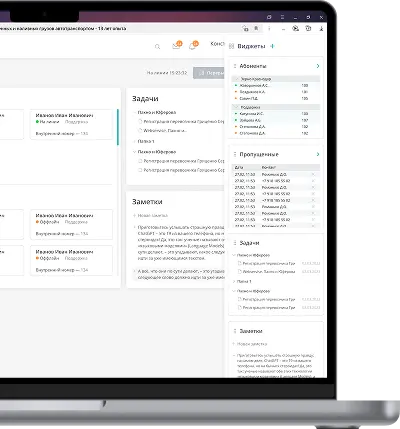The width and height of the screenshot is (400, 429).
Task: Click the teal plus next to Виджеты
Action: click(272, 46)
